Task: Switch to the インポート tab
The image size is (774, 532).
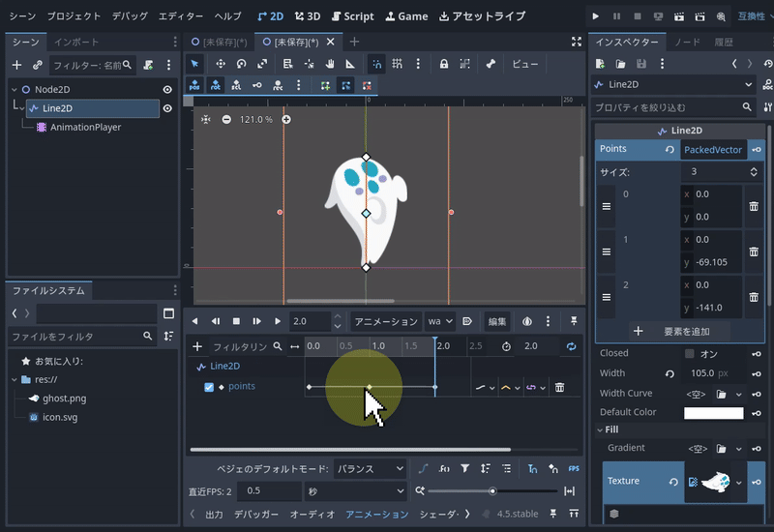Action: pyautogui.click(x=75, y=42)
